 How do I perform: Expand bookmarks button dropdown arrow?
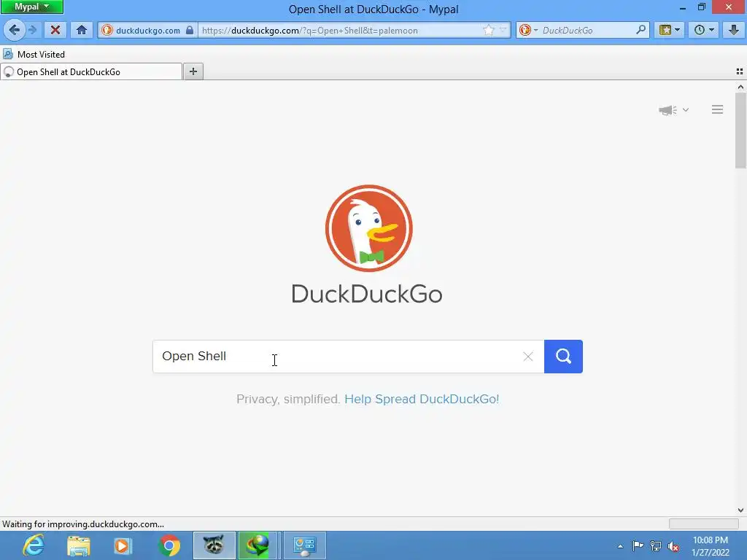(x=678, y=30)
